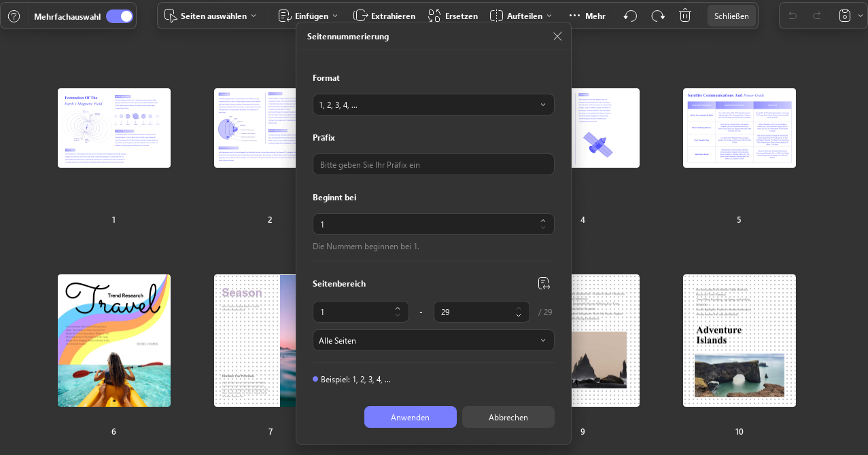Open the Mehr options menu
Image resolution: width=868 pixels, height=455 pixels.
coord(587,16)
